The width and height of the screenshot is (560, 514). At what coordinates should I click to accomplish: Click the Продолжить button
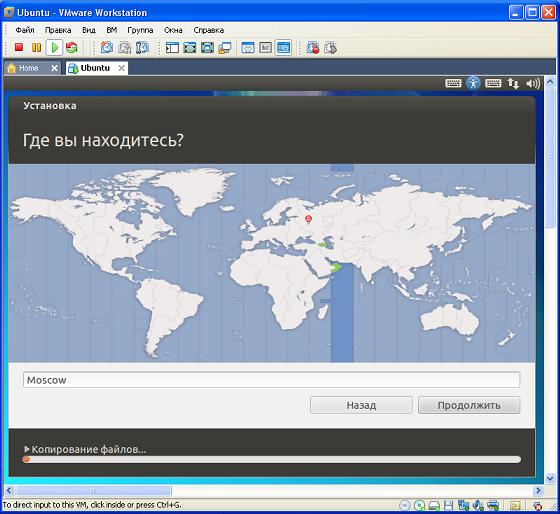click(469, 405)
